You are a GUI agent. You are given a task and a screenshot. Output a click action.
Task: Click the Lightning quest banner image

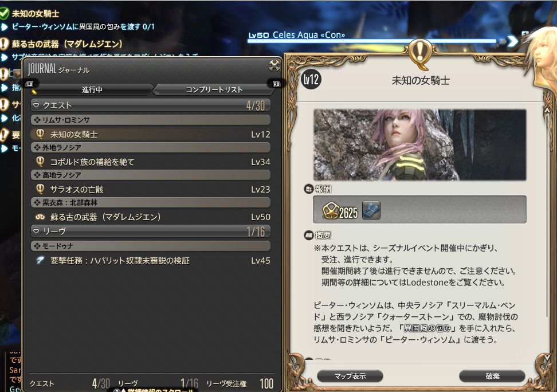419,144
